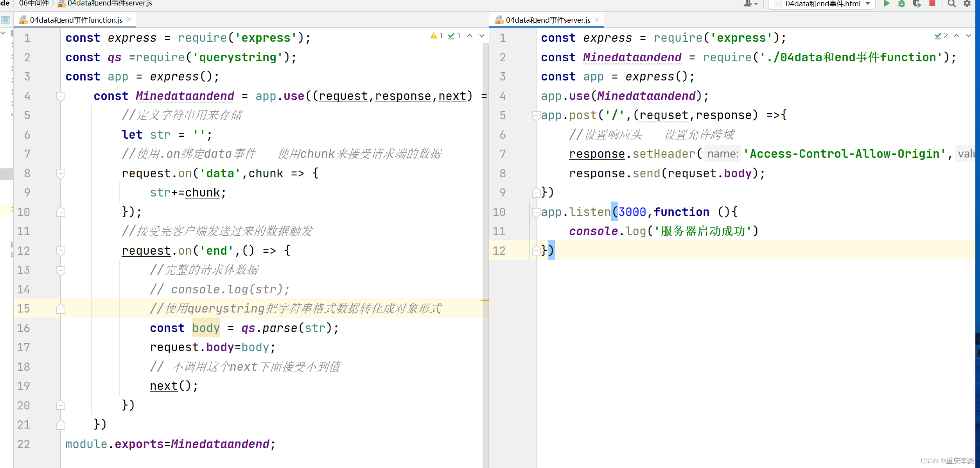Image resolution: width=980 pixels, height=468 pixels.
Task: Collapse the request.on('data') block at line 8
Action: pyautogui.click(x=61, y=173)
